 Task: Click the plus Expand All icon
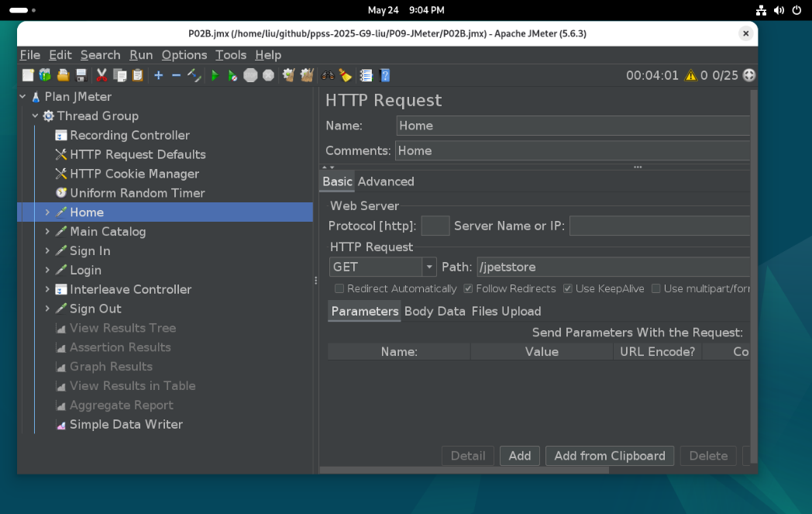(158, 75)
